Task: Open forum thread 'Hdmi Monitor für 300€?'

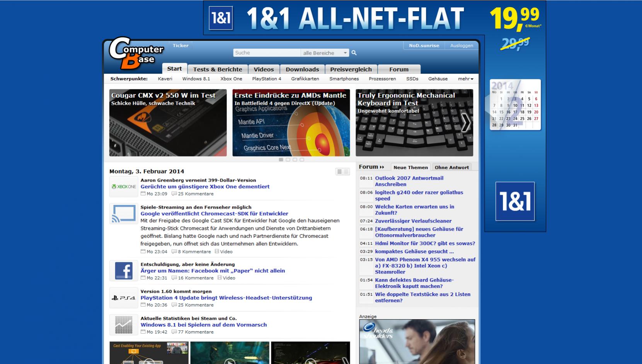Action: click(x=425, y=243)
